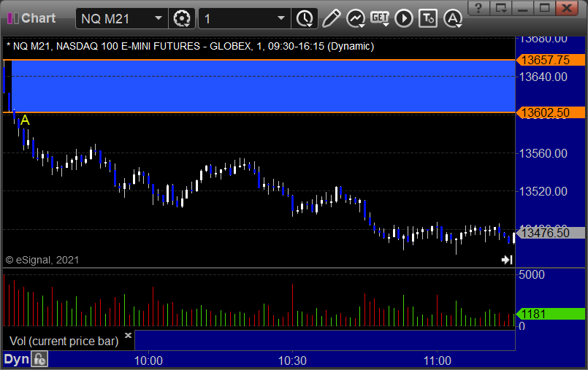Click the 13560.00 price axis label

point(543,153)
